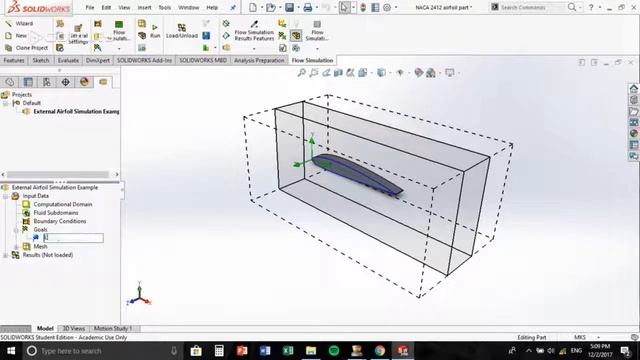Switch to the Evaluate tab

tap(68, 60)
